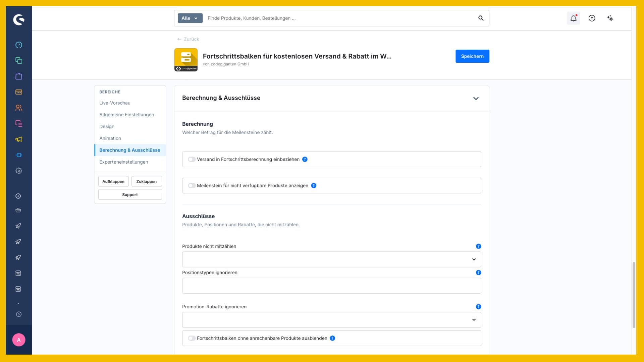Collapse the Berechnung & Ausschlüsse section chevron
This screenshot has height=362, width=644.
[476, 99]
